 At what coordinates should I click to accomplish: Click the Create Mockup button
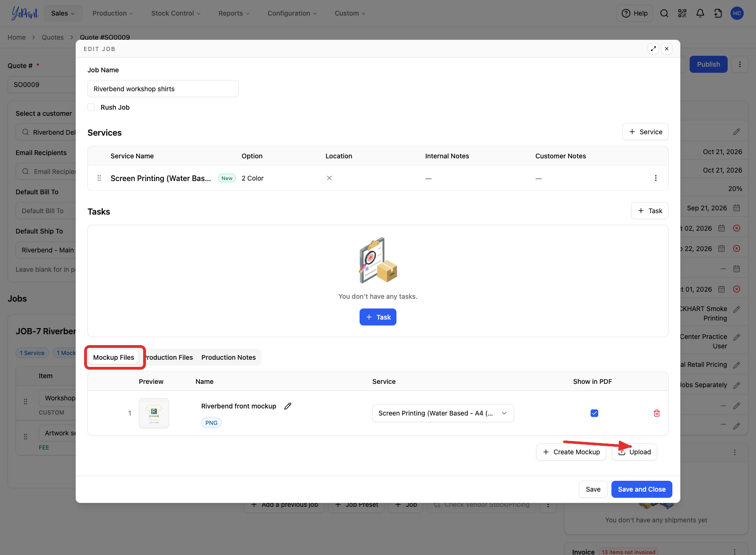pyautogui.click(x=571, y=452)
